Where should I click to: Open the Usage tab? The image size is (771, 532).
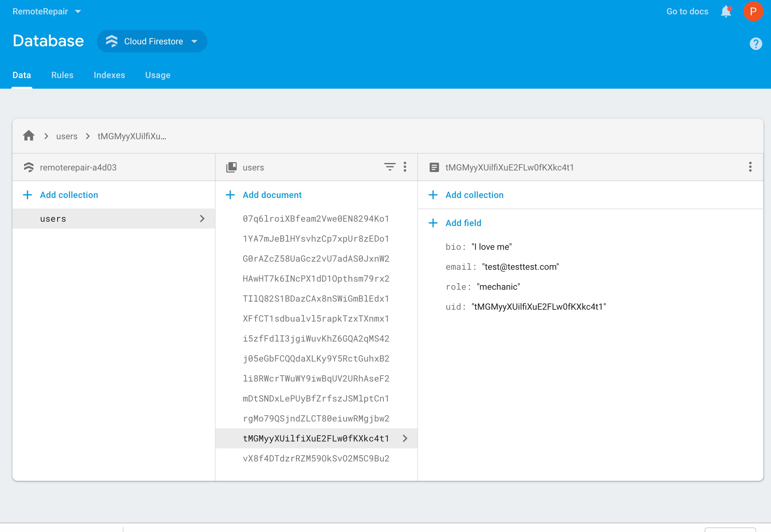[x=158, y=75]
